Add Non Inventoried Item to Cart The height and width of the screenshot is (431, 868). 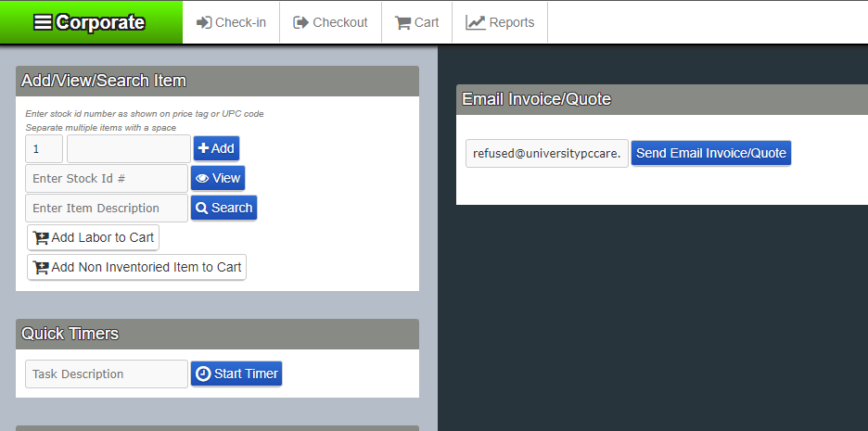coord(136,267)
